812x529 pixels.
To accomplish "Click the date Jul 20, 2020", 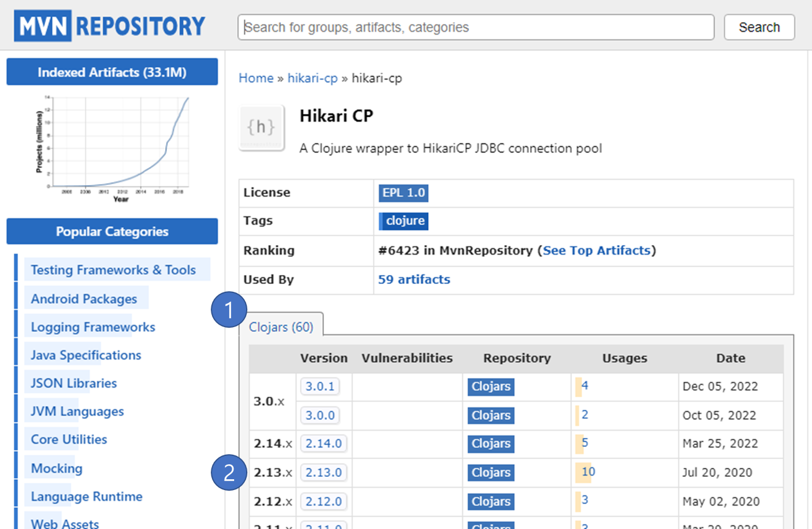I will [718, 473].
